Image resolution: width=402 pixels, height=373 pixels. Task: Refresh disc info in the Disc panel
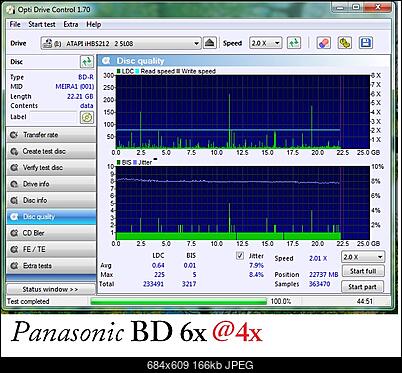click(x=87, y=62)
